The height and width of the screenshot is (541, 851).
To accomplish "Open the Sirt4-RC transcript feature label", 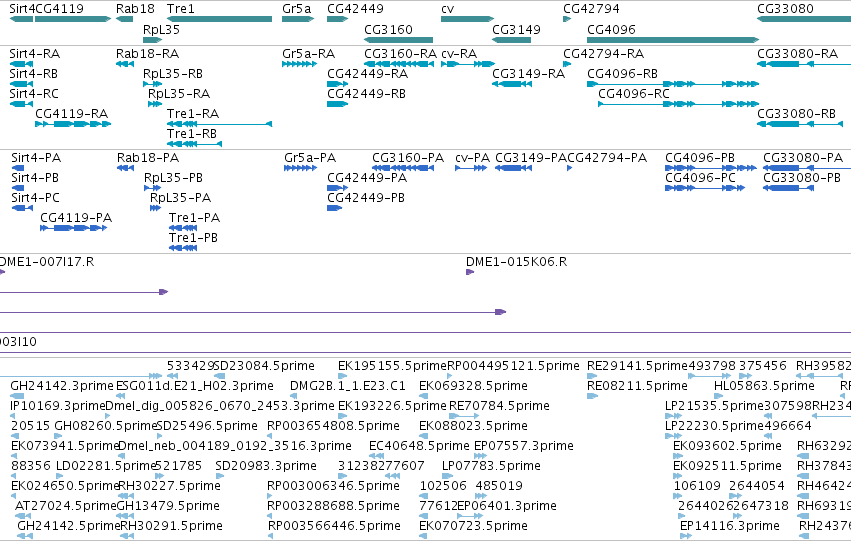I will [x=34, y=94].
